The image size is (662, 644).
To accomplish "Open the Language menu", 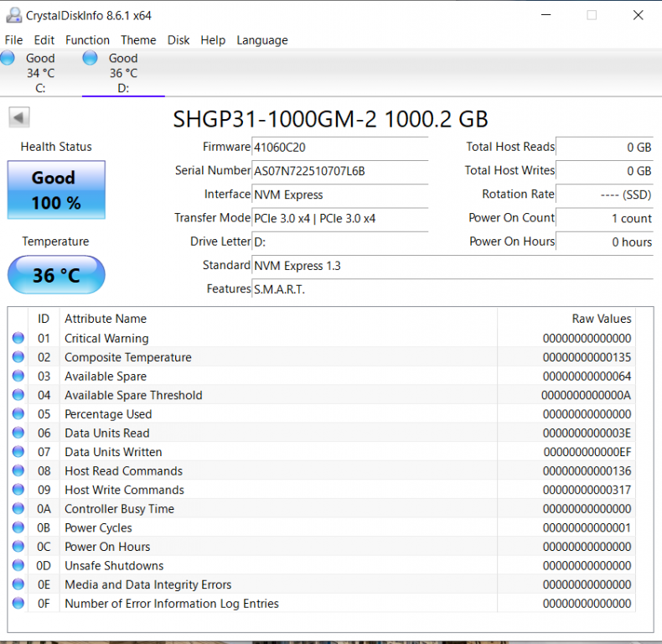I will 261,40.
